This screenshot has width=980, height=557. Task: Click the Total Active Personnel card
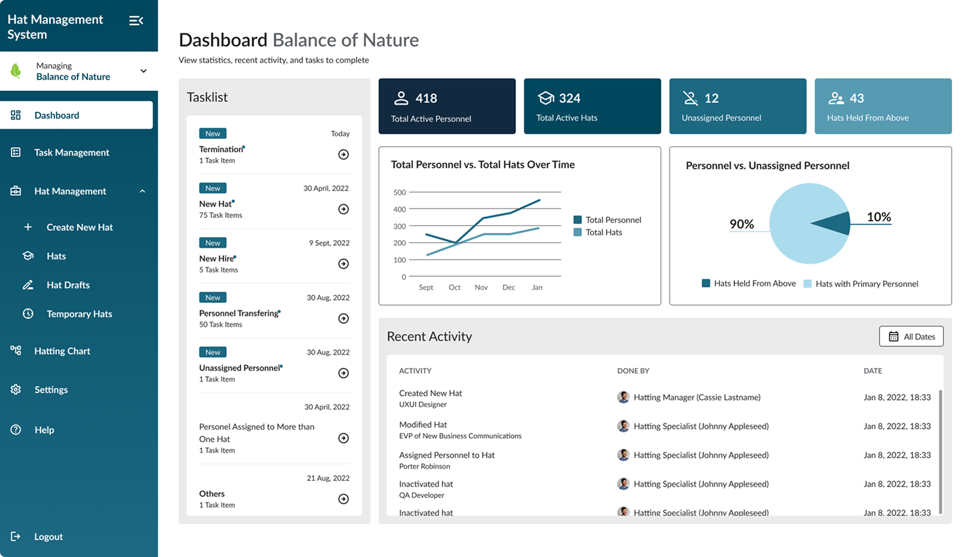click(447, 106)
